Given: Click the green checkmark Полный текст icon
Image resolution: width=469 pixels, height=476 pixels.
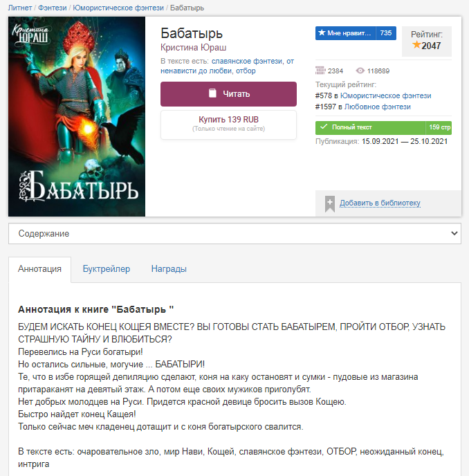Looking at the screenshot, I should [324, 127].
